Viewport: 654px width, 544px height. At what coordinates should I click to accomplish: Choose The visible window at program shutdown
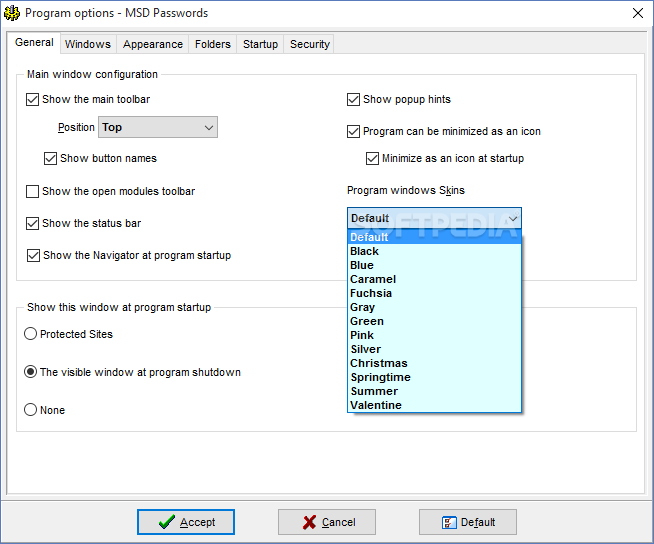[x=30, y=372]
